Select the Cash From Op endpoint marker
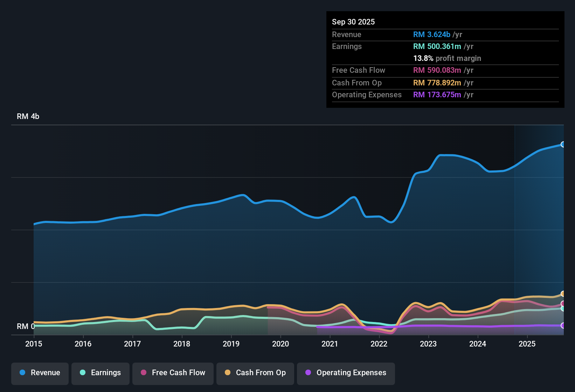Viewport: 575px width, 392px height. pos(563,294)
